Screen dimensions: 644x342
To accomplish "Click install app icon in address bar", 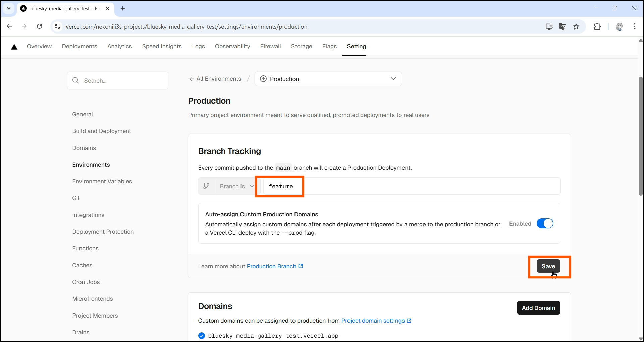I will coord(549,26).
